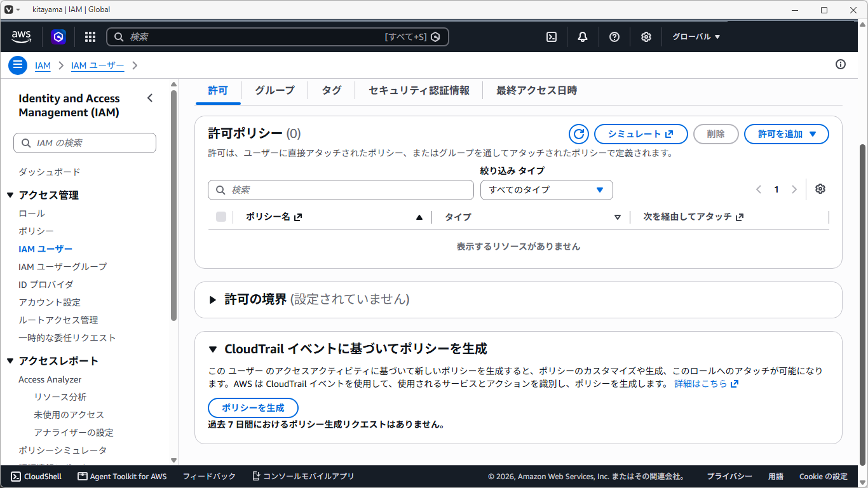Switch to the タグ tab
Image resolution: width=868 pixels, height=488 pixels.
pos(332,90)
